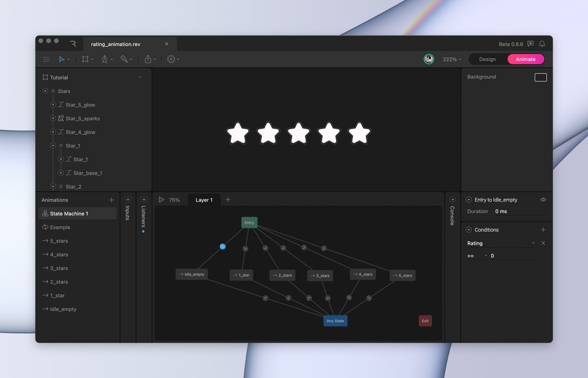The height and width of the screenshot is (378, 588).
Task: Open the Inputs side panel tab
Action: [127, 211]
